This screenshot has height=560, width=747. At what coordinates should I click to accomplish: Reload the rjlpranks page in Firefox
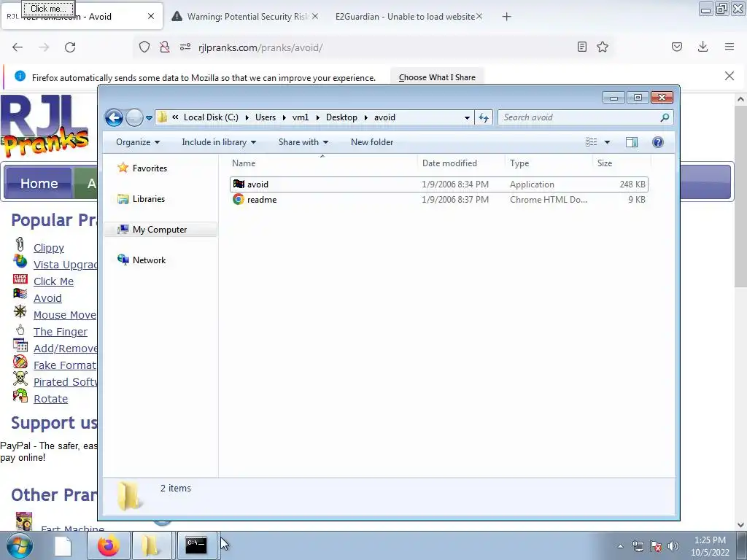(x=70, y=47)
